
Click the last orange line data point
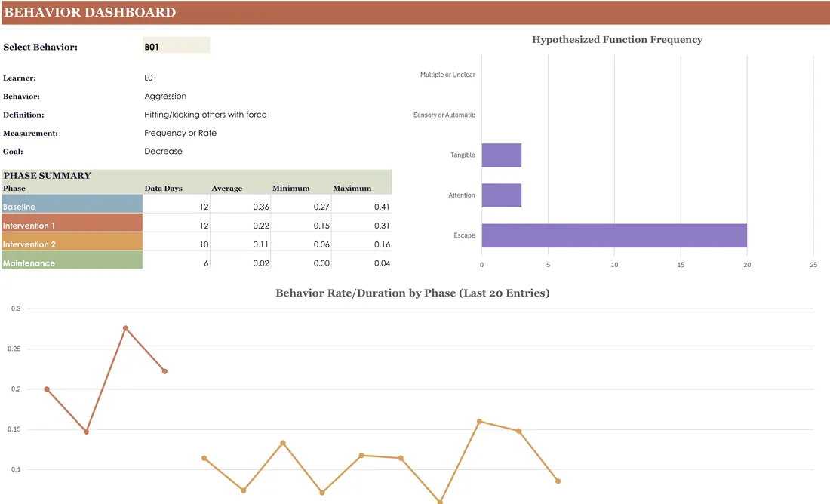[558, 481]
